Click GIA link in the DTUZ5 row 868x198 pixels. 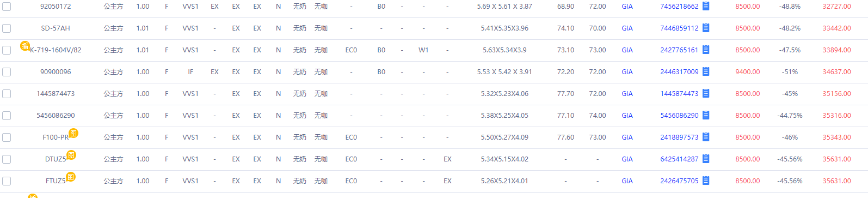tap(627, 159)
